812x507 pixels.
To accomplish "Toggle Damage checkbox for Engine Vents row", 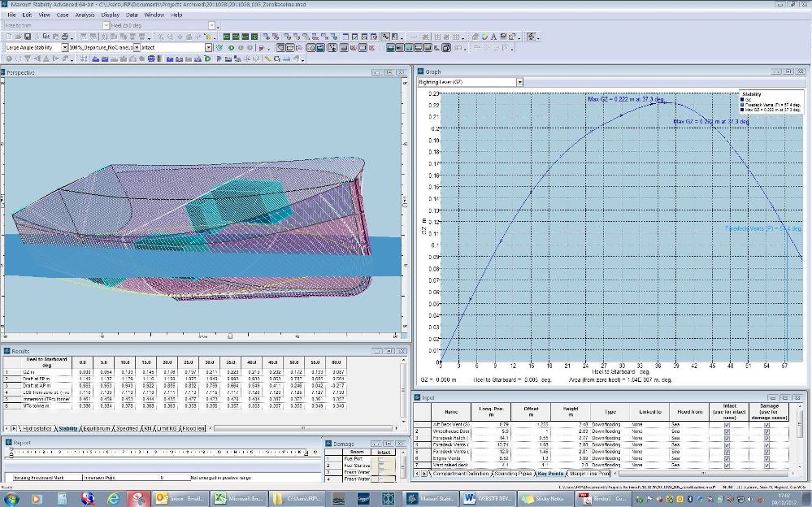I will pyautogui.click(x=766, y=458).
